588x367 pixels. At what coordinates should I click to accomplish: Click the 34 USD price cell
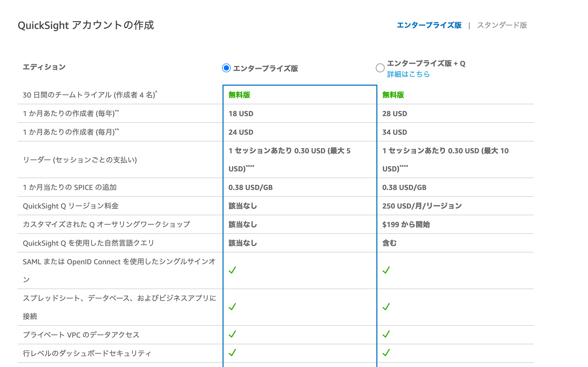tap(395, 132)
